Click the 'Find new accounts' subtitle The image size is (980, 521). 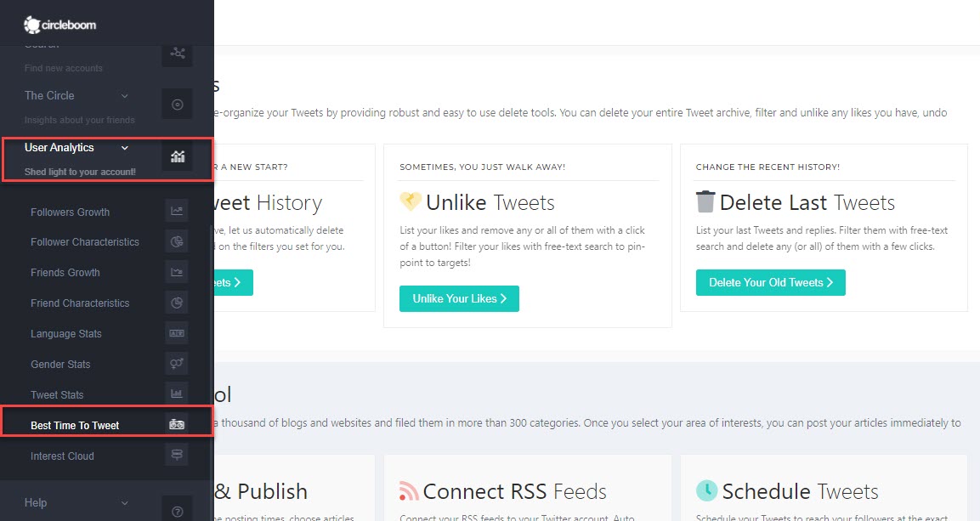(64, 68)
